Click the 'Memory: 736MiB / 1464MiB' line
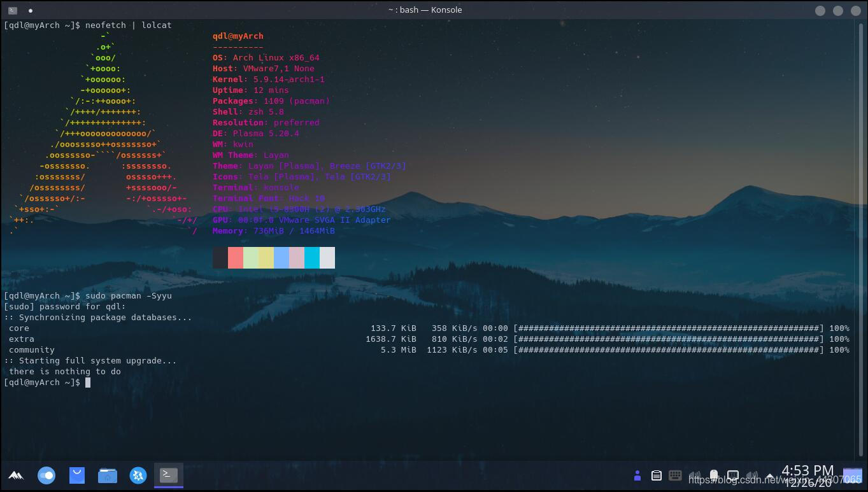 [x=274, y=230]
